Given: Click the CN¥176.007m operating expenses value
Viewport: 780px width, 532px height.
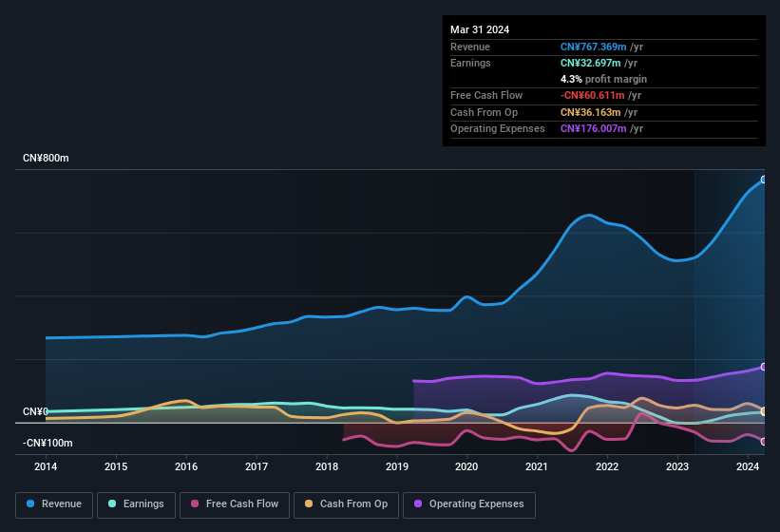Looking at the screenshot, I should 593,129.
